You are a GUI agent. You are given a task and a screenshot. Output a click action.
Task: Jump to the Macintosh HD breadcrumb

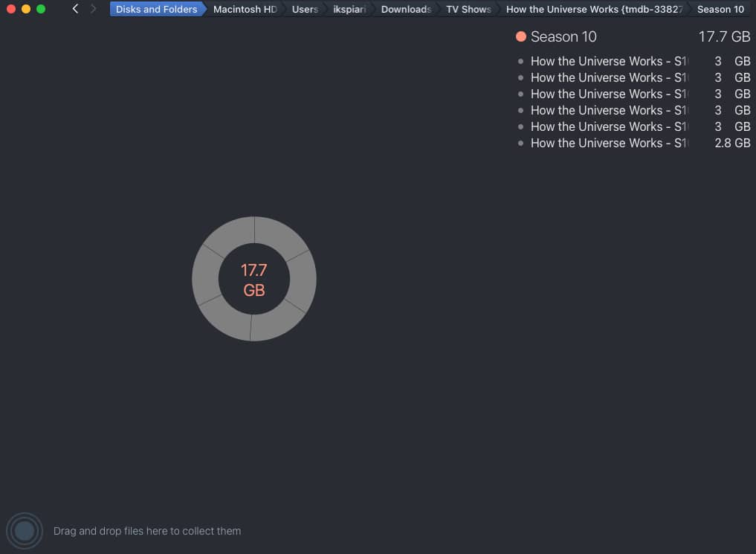click(x=245, y=9)
